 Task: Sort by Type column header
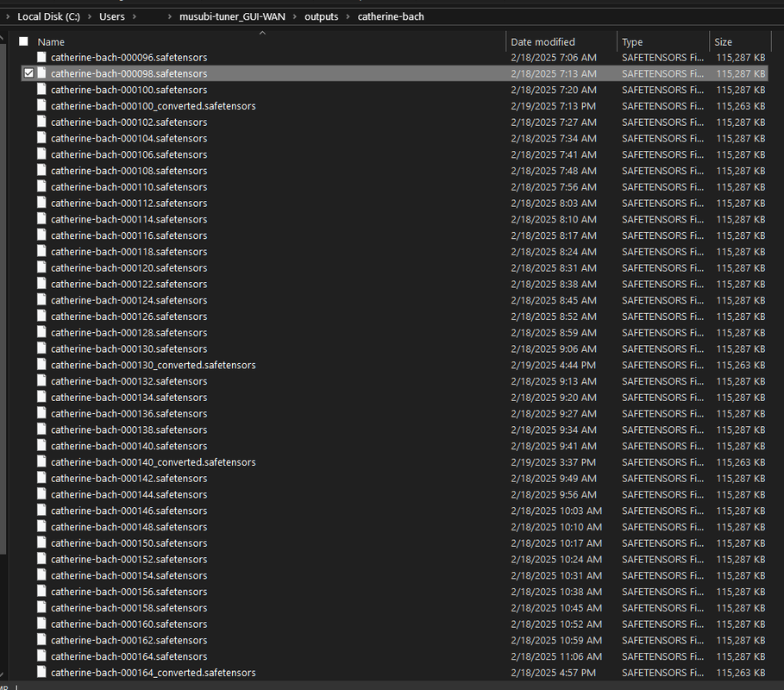coord(632,42)
